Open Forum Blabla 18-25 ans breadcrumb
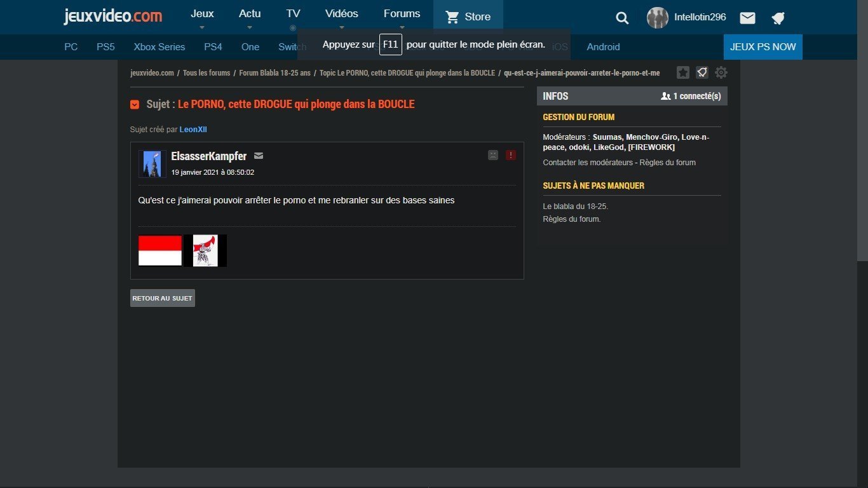This screenshot has width=868, height=488. pyautogui.click(x=275, y=73)
